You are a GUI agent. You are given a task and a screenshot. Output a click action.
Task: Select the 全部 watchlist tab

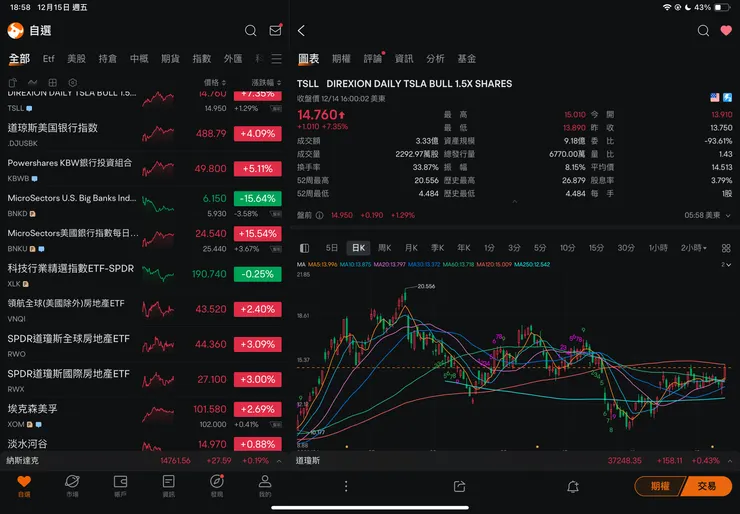point(19,59)
